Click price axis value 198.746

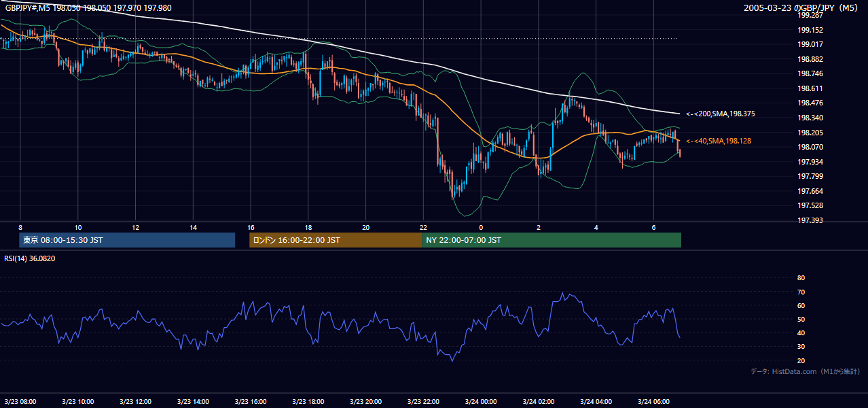click(x=811, y=73)
